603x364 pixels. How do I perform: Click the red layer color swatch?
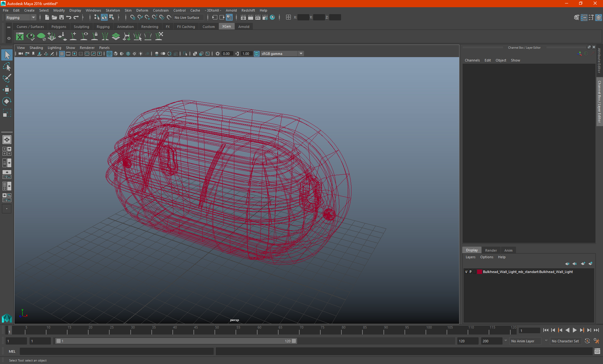click(480, 272)
